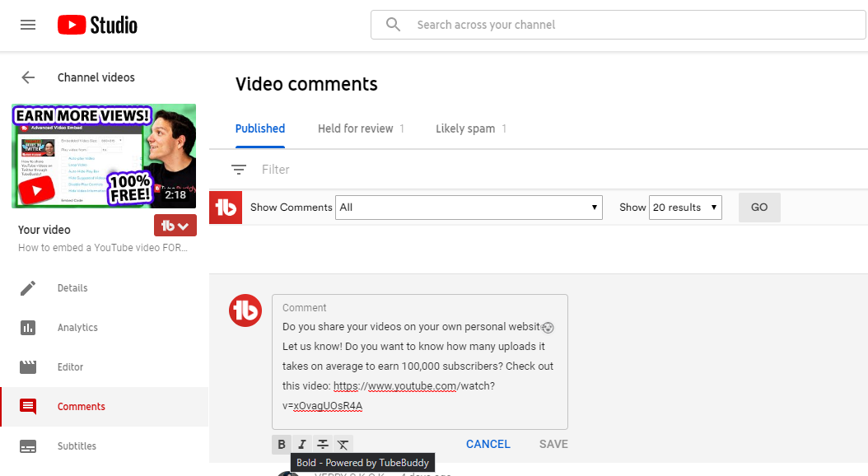Cancel the comment edit

point(488,444)
